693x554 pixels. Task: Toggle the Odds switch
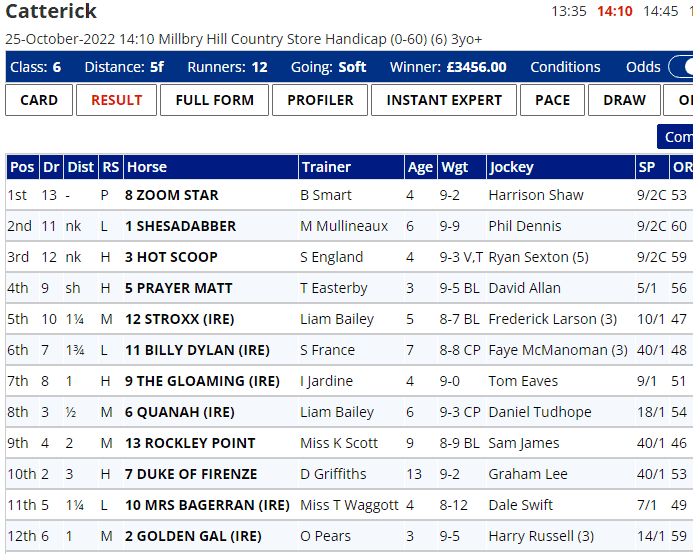pyautogui.click(x=682, y=67)
